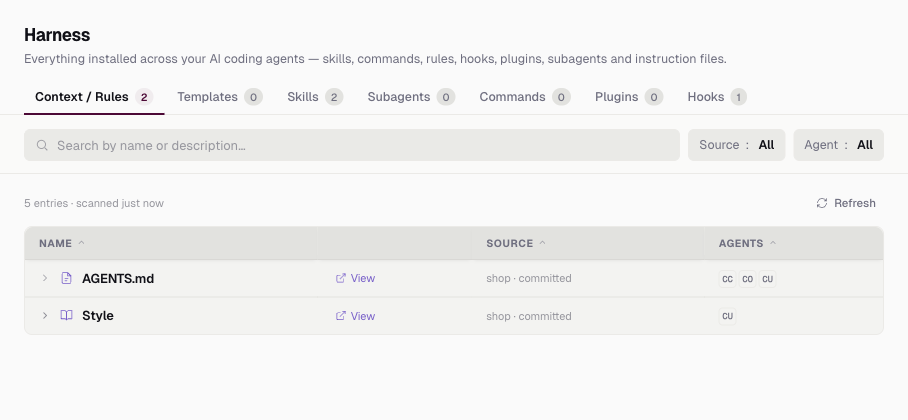Click the Harness page heading
908x420 pixels.
point(57,35)
